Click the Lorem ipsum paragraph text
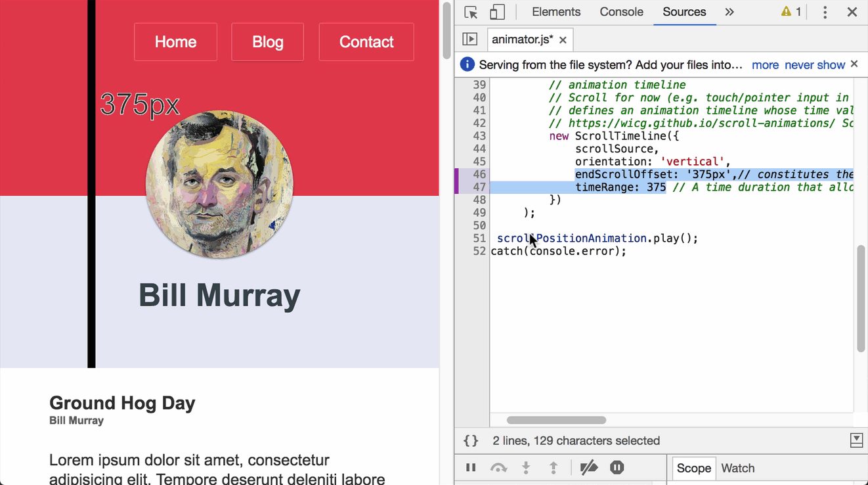868x485 pixels. coord(217,469)
